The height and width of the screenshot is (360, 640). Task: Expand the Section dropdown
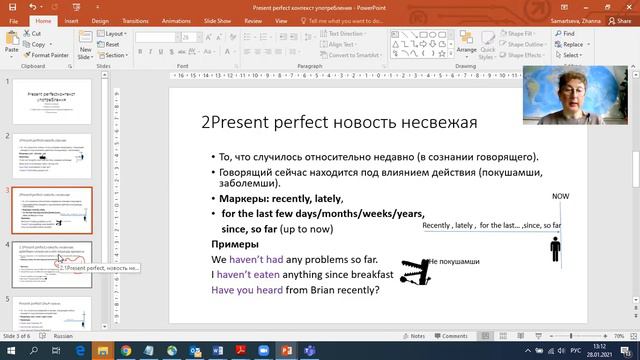coord(113,55)
